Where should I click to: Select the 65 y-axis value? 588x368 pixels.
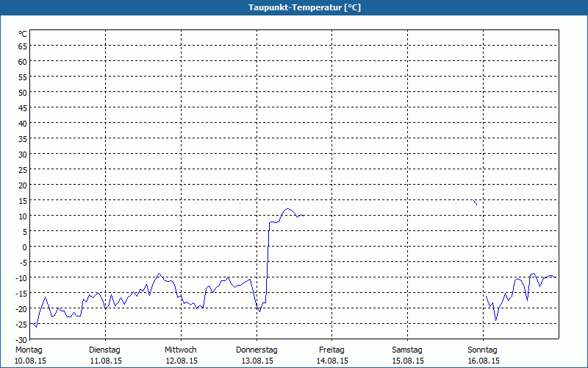click(x=23, y=46)
